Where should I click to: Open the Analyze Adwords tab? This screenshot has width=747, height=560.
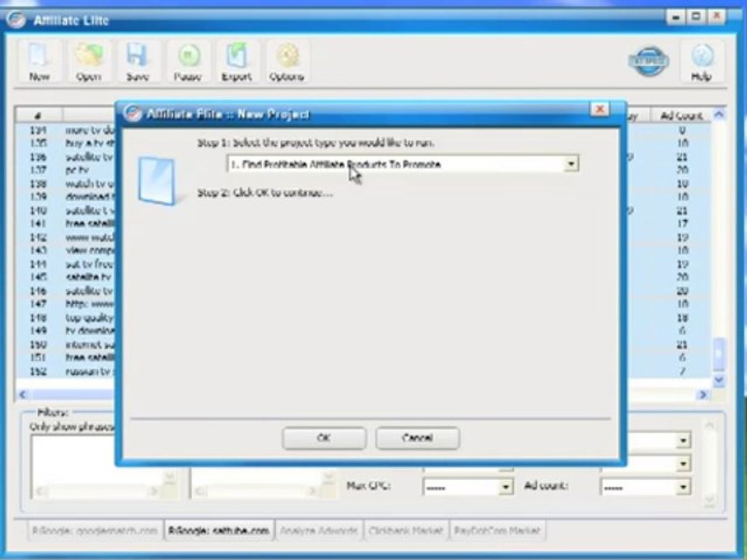pyautogui.click(x=318, y=530)
